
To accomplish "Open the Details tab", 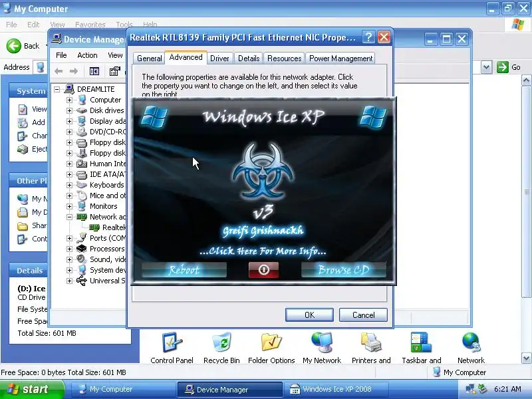I will 249,59.
